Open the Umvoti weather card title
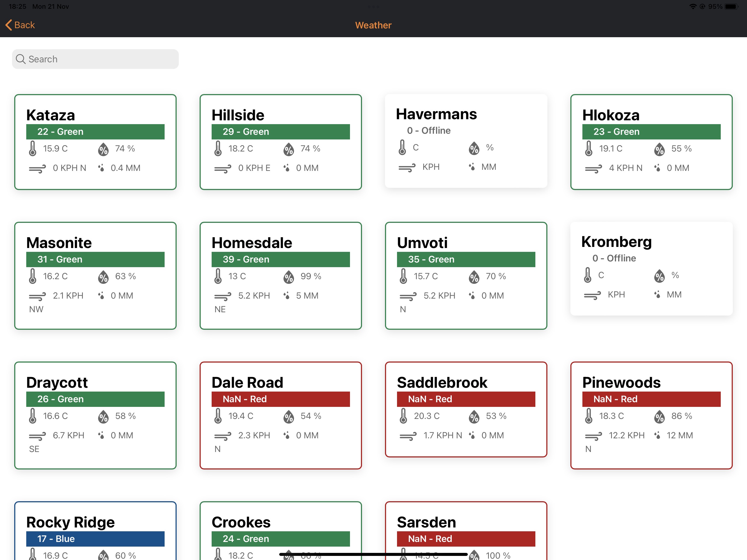Viewport: 747px width, 560px height. click(x=422, y=243)
